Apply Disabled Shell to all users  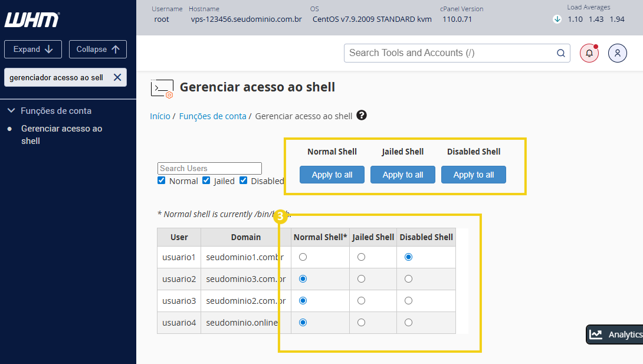[474, 175]
